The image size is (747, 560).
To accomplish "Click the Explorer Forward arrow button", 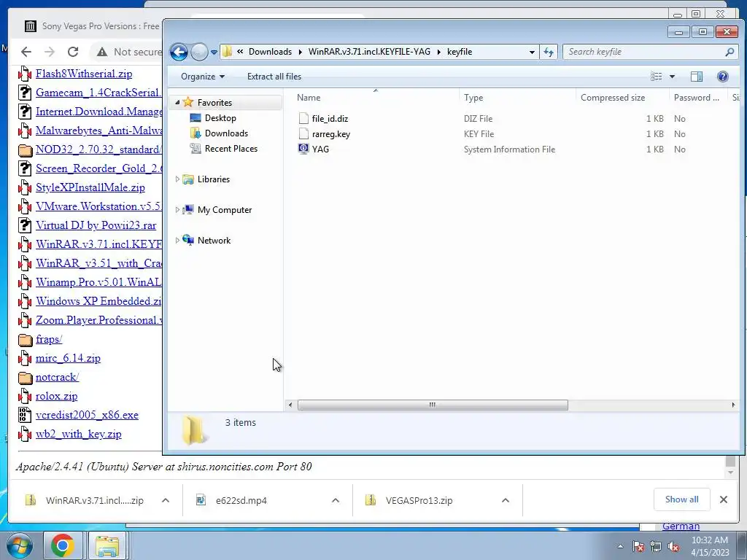I will coord(199,52).
